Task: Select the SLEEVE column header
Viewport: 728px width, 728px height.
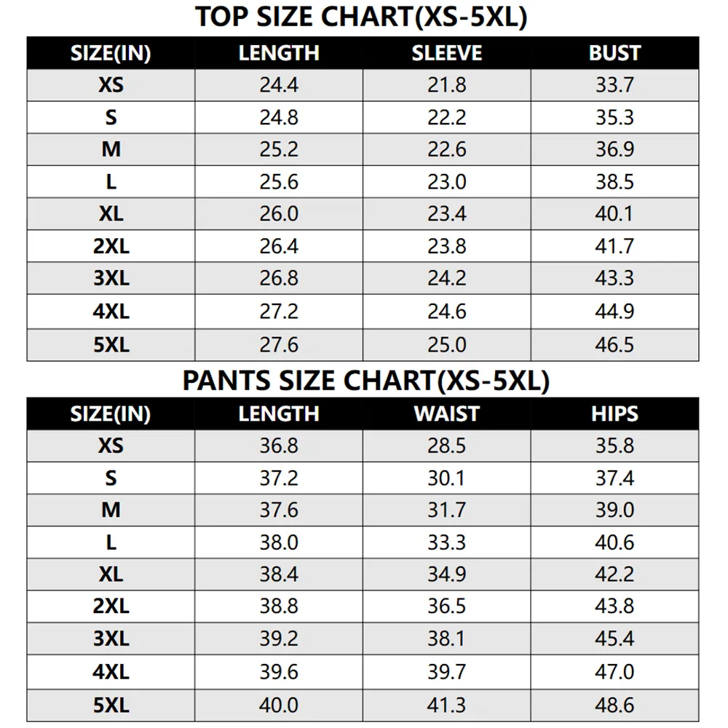Action: point(447,53)
